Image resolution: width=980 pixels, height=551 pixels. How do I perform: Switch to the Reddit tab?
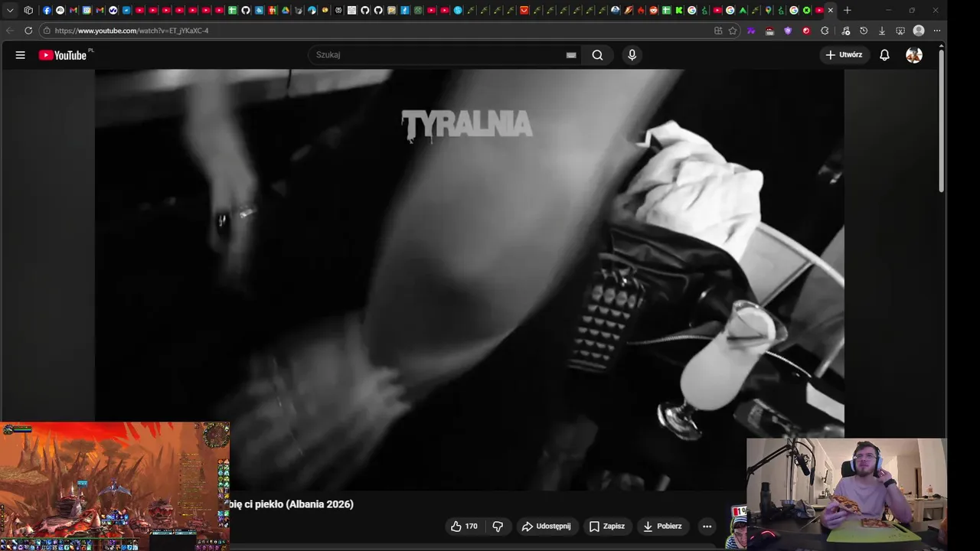[x=653, y=10]
